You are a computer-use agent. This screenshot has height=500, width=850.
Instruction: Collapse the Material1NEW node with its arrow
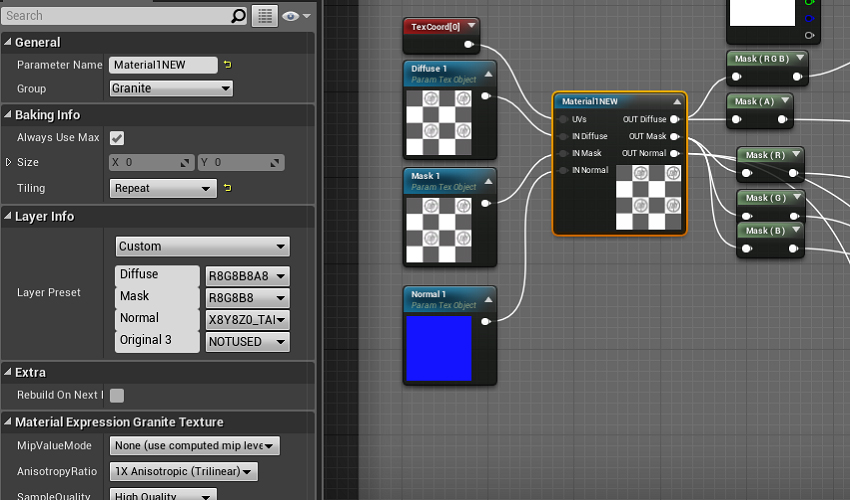pyautogui.click(x=677, y=101)
